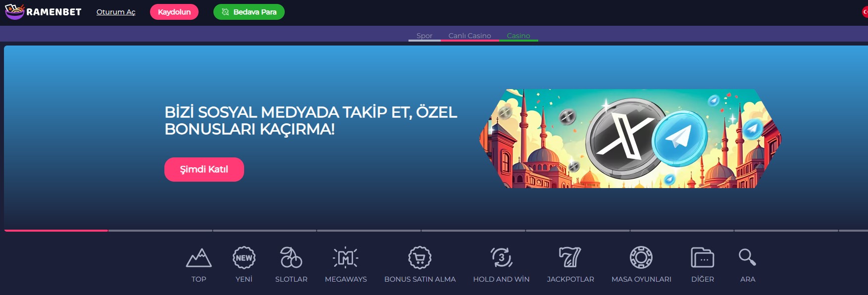Screen dimensions: 868x295
Task: Open SLOTLAR cherry icon category
Action: [291, 258]
